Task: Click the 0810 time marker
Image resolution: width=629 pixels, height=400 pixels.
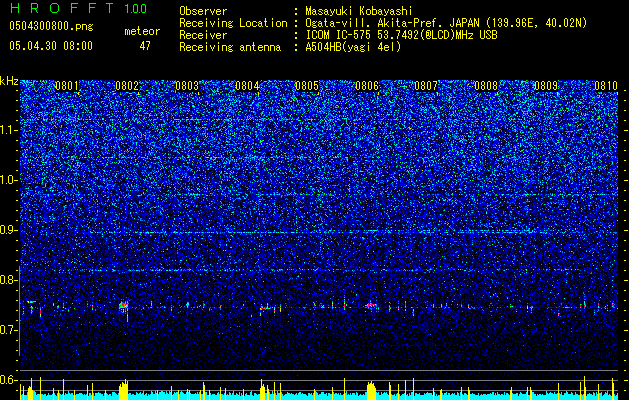Action: pyautogui.click(x=606, y=86)
